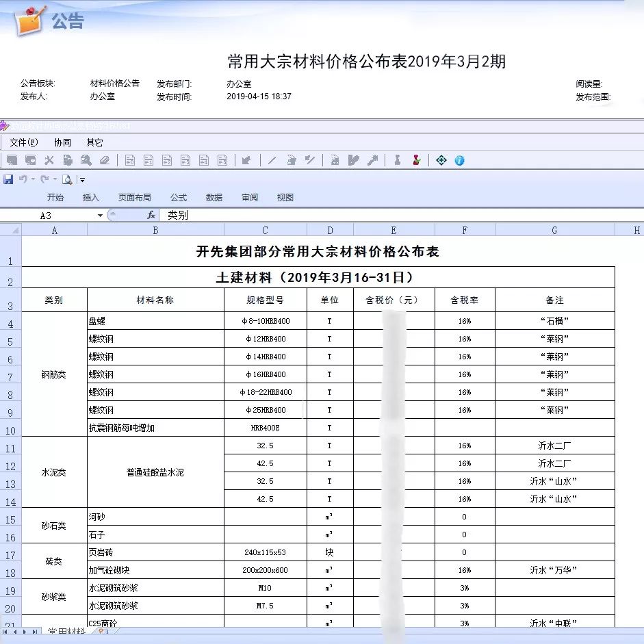Click the formula bar showing 类别
This screenshot has height=644, width=644.
point(402,215)
